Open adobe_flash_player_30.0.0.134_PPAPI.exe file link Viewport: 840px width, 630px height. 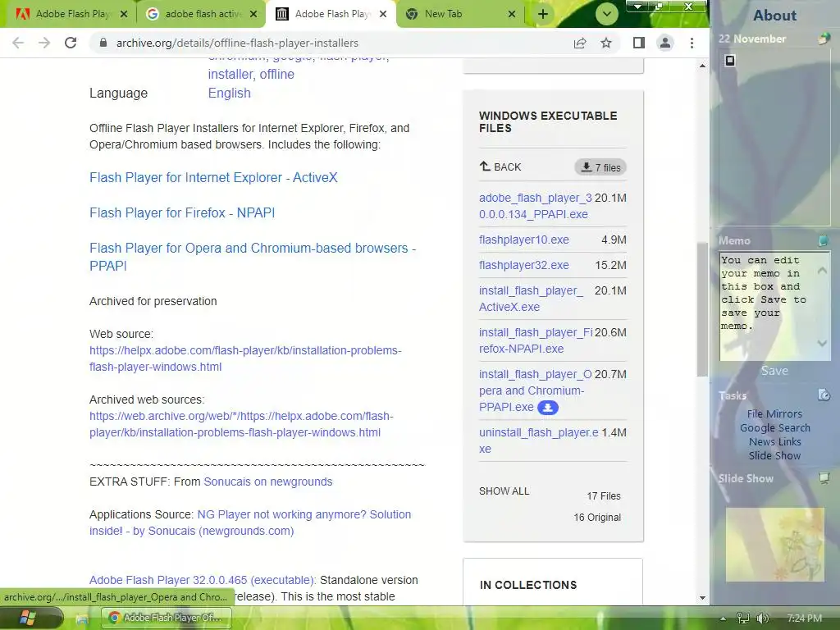click(x=535, y=206)
